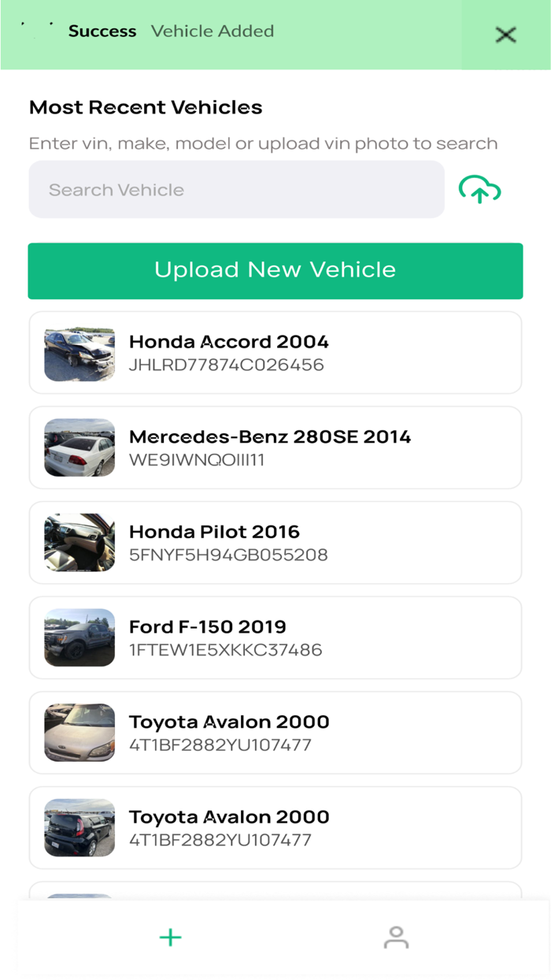Select the Ford F-150 2019 entry

coord(275,637)
